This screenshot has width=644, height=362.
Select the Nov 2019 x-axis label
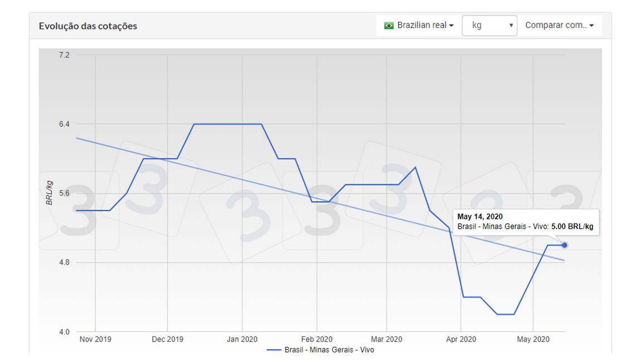95,339
